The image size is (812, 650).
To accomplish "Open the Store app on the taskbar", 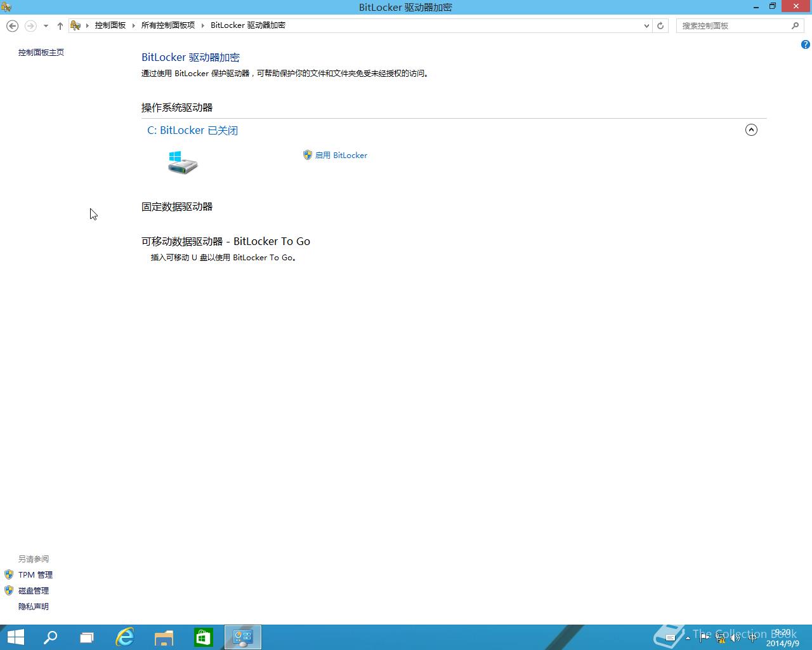I will 203,637.
